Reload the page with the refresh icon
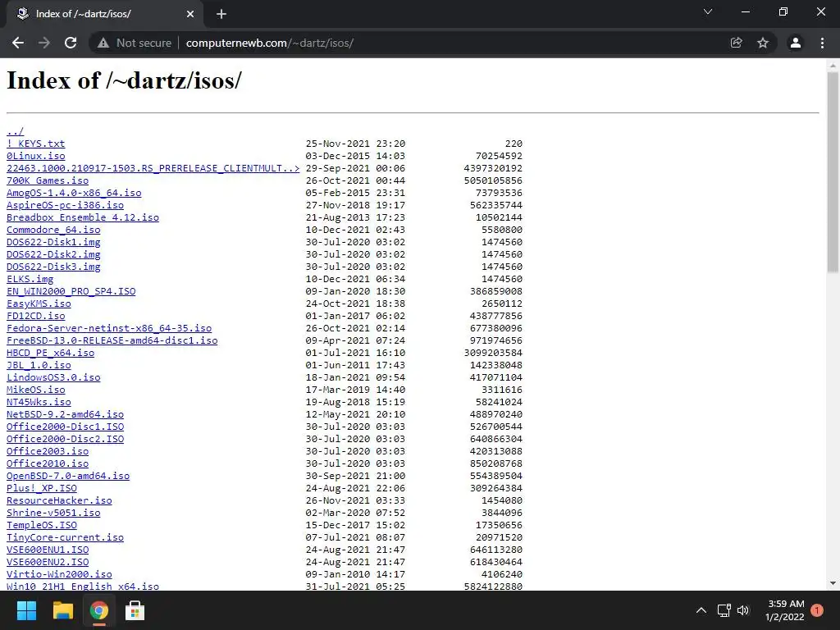This screenshot has height=630, width=840. (71, 43)
